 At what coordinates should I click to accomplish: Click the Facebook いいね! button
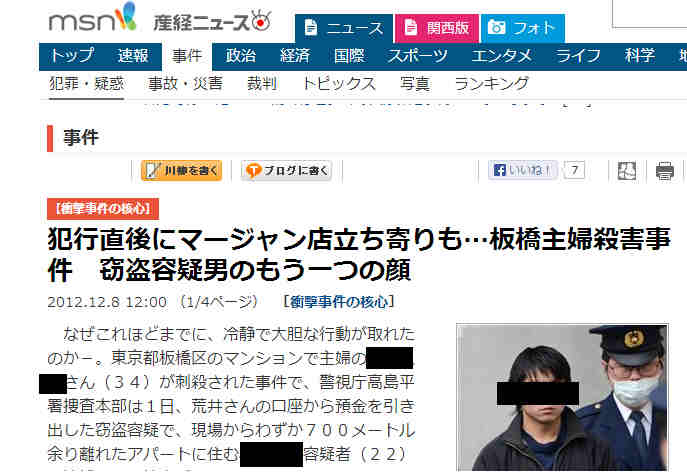coord(523,170)
